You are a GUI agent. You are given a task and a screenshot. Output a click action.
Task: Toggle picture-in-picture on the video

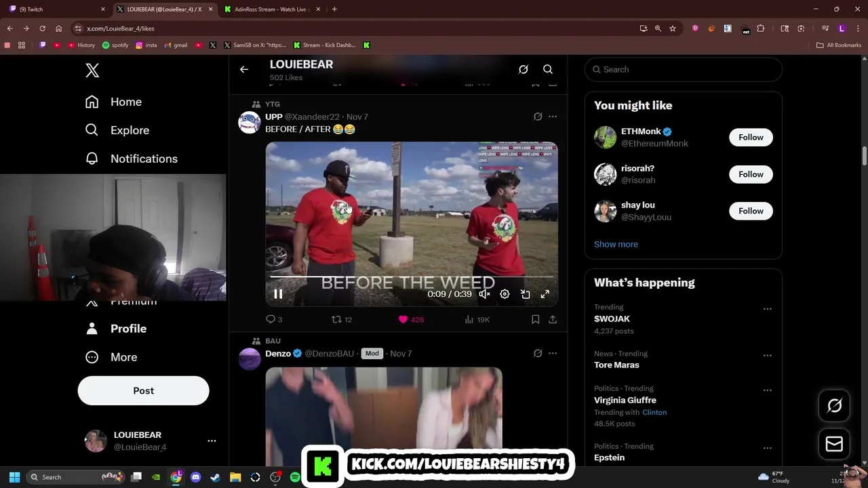click(x=525, y=294)
